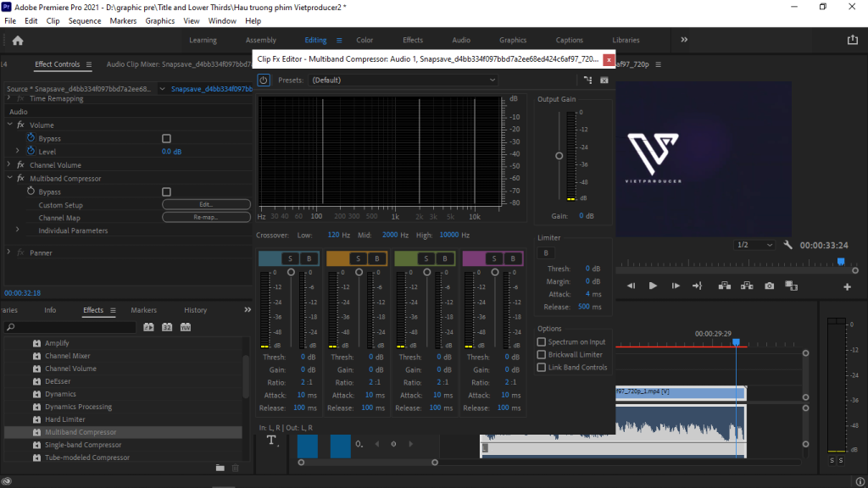Enable the Spectrum on Input checkbox

click(542, 342)
